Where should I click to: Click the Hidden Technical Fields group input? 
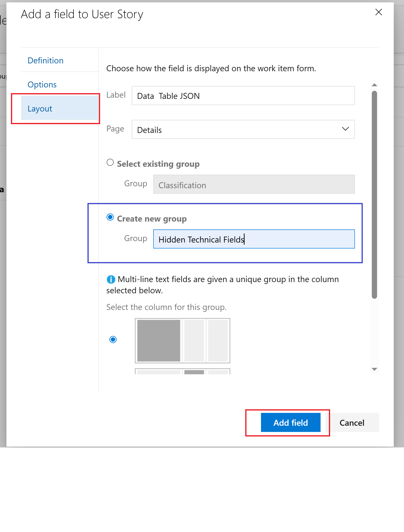254,239
